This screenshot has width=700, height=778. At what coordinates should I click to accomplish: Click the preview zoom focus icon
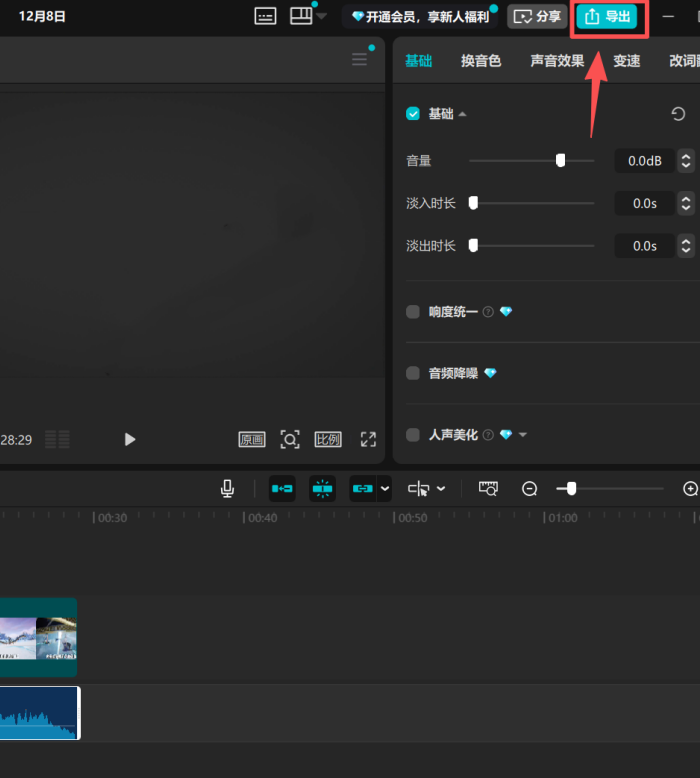[290, 440]
